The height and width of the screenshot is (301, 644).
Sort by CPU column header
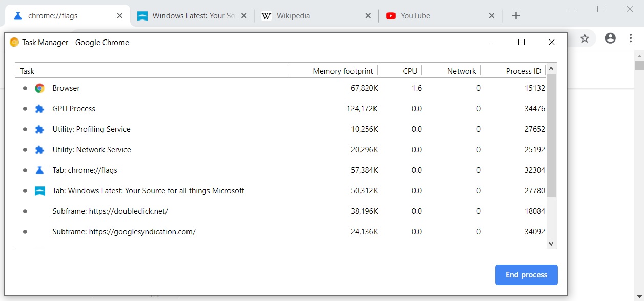(399, 71)
